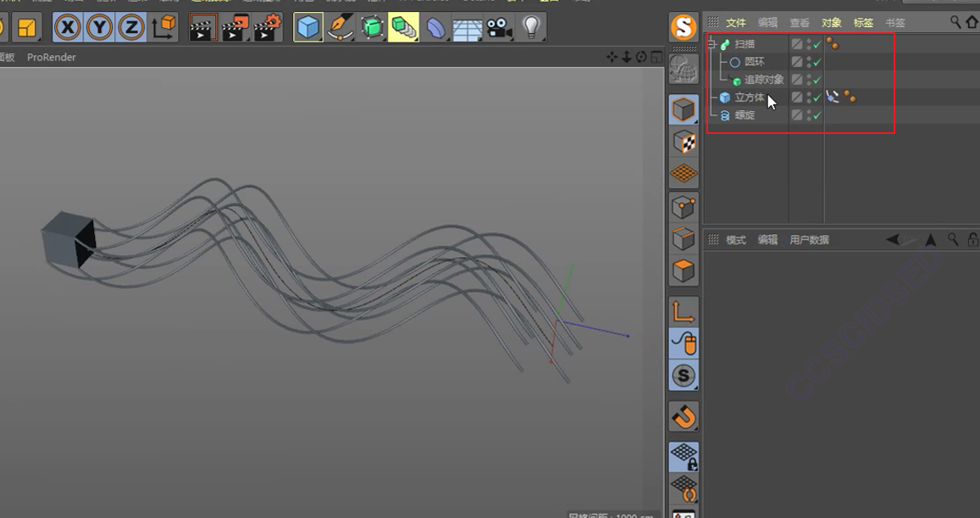
Task: Collapse the 扫描 object tree
Action: [x=711, y=44]
